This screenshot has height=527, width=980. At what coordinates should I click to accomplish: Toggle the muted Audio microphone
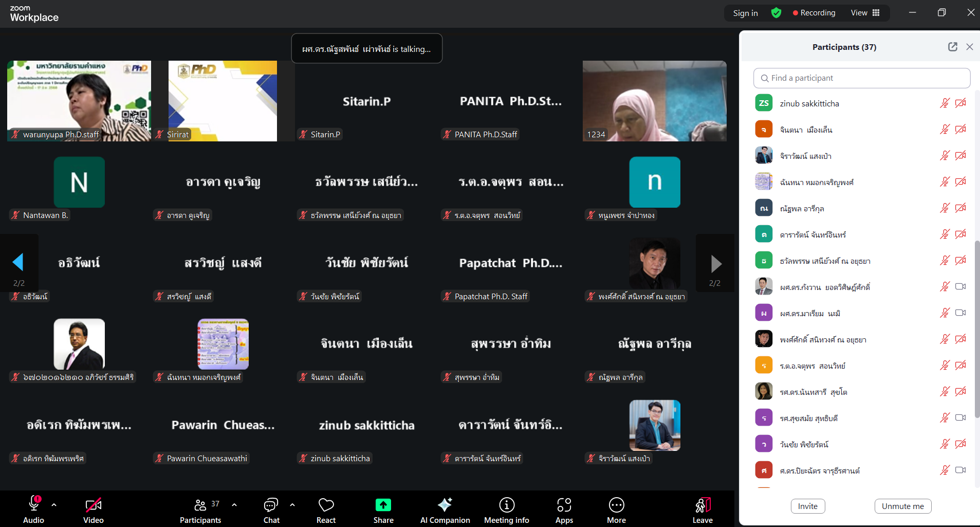[34, 504]
